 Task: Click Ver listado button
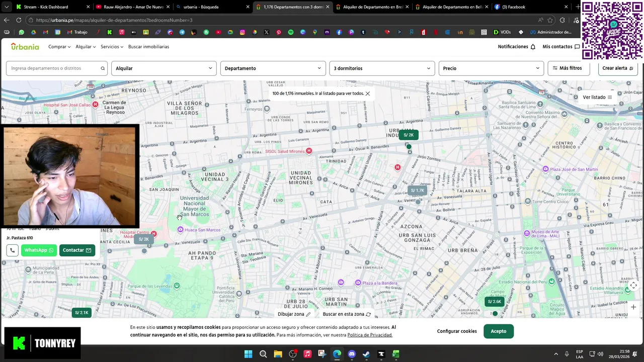[597, 97]
